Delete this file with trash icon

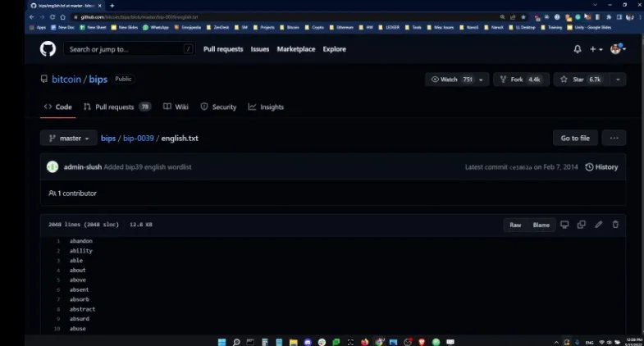coord(615,225)
